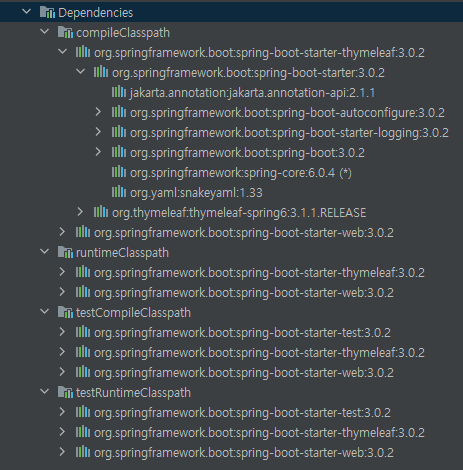Expand the thymeleaf-spring6:3.1.1.RELEASE arrow
Image resolution: width=463 pixels, height=470 pixels.
pyautogui.click(x=80, y=212)
